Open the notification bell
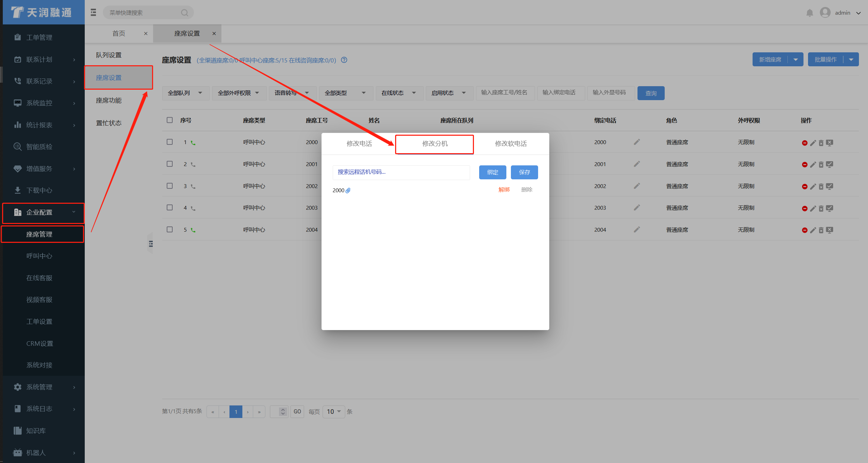This screenshot has height=463, width=868. [809, 13]
